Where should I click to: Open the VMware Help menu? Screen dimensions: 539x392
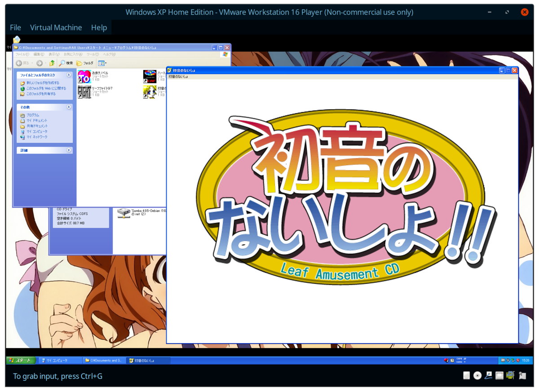pos(99,27)
